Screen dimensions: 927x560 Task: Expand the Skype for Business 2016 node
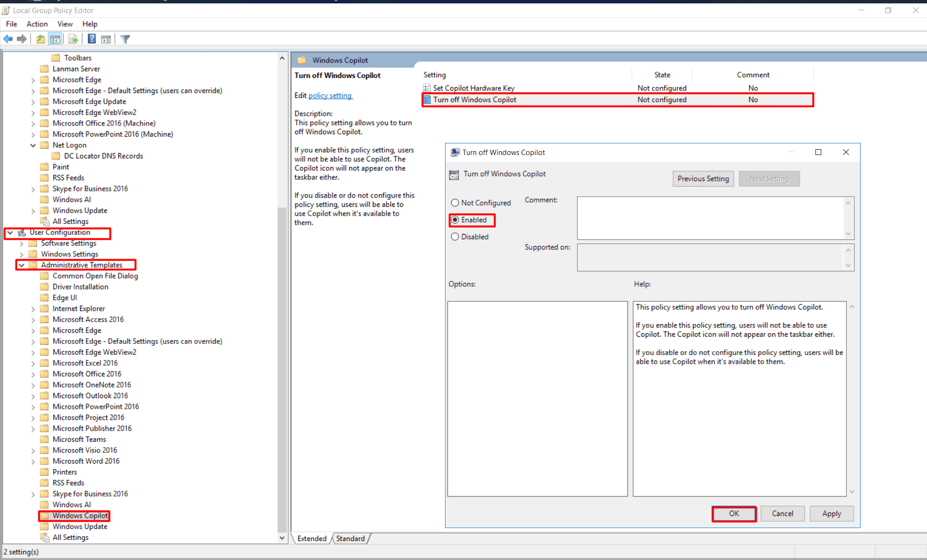tap(32, 493)
